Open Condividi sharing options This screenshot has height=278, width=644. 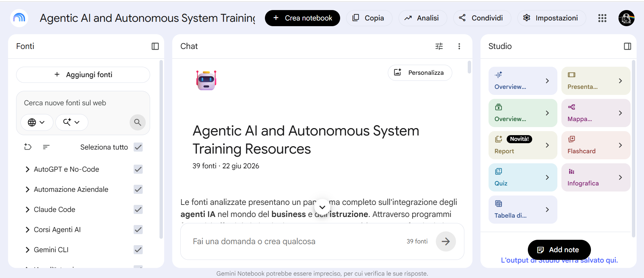482,18
